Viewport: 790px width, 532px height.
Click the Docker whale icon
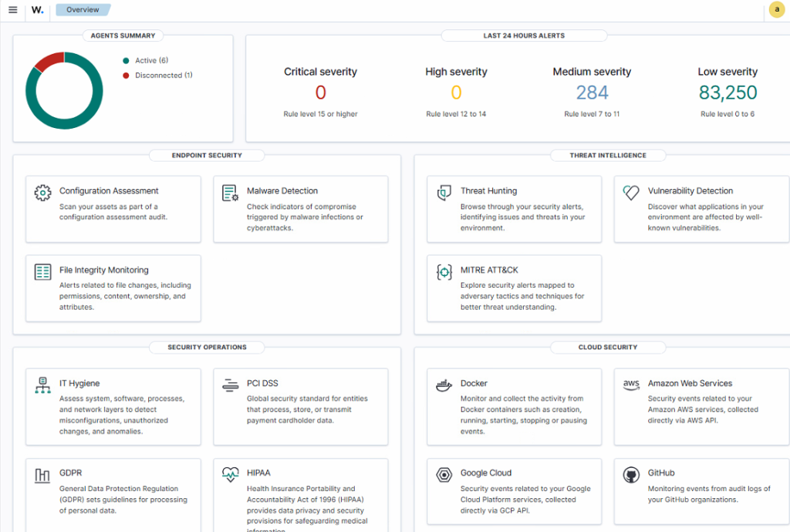click(444, 386)
